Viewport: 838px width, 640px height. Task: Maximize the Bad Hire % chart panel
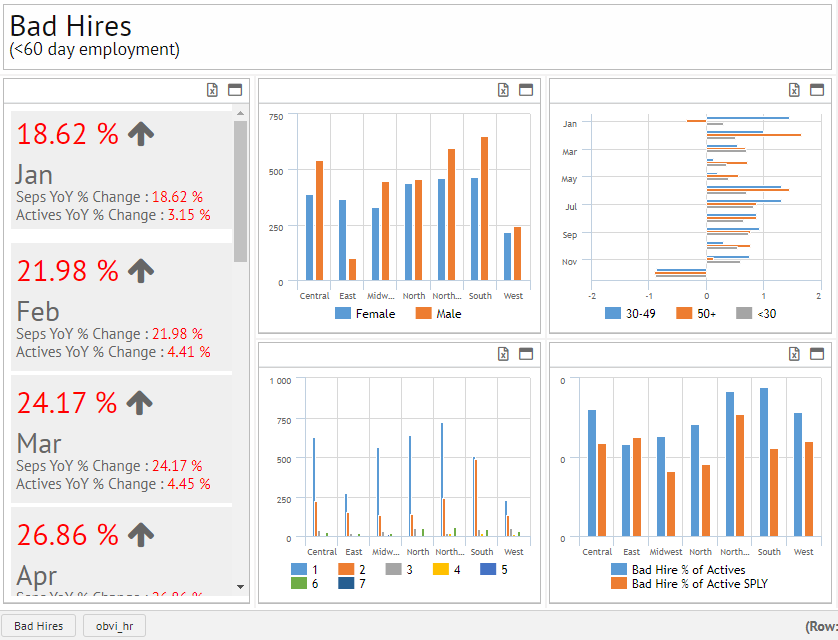click(817, 354)
